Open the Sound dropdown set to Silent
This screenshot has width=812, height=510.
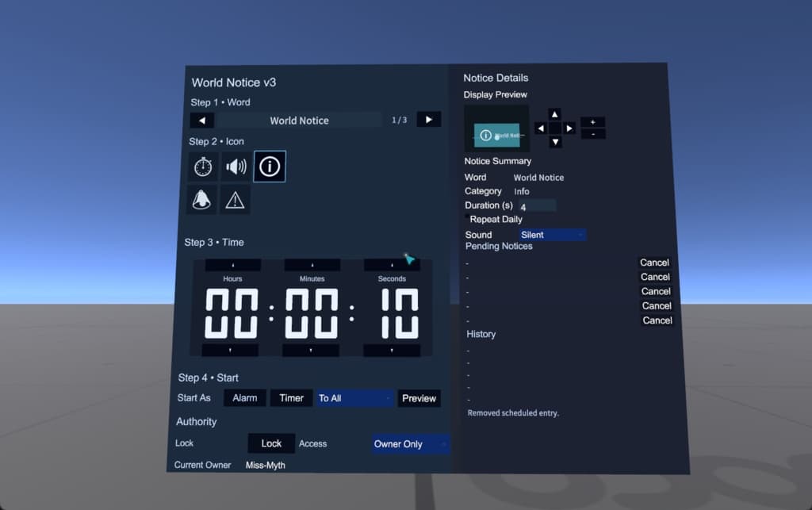553,235
